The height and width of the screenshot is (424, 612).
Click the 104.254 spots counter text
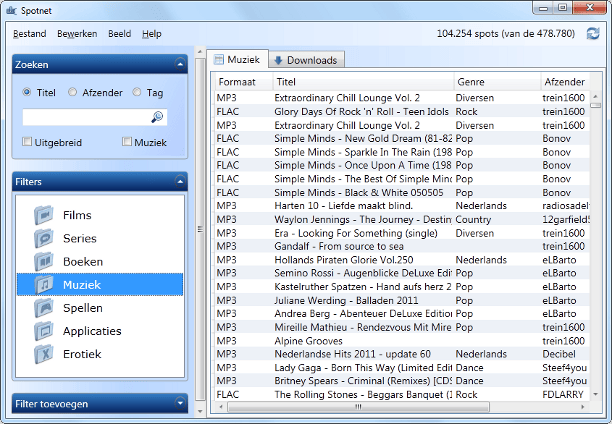point(505,34)
